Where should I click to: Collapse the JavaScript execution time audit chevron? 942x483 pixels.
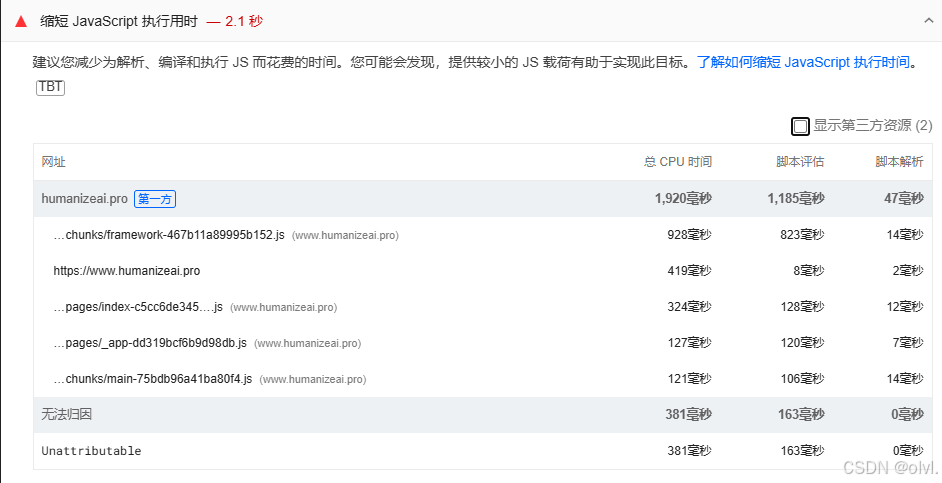[x=928, y=21]
